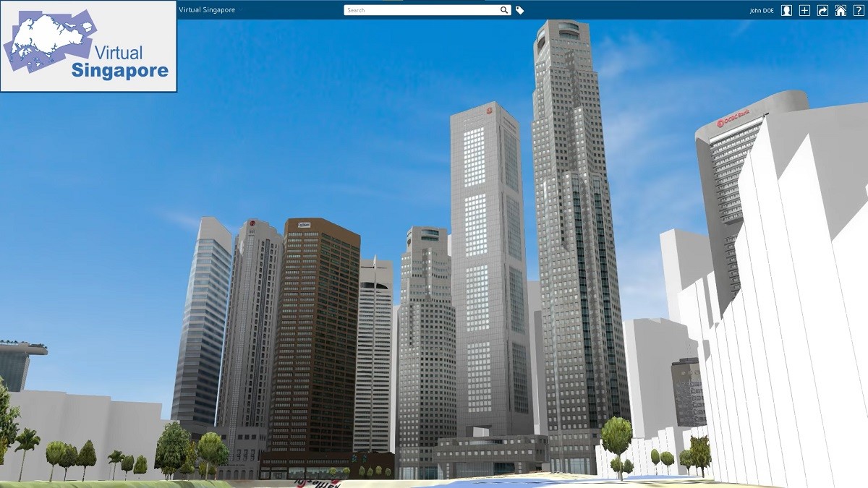The image size is (868, 488).
Task: Click the share arrow icon
Action: click(x=822, y=10)
